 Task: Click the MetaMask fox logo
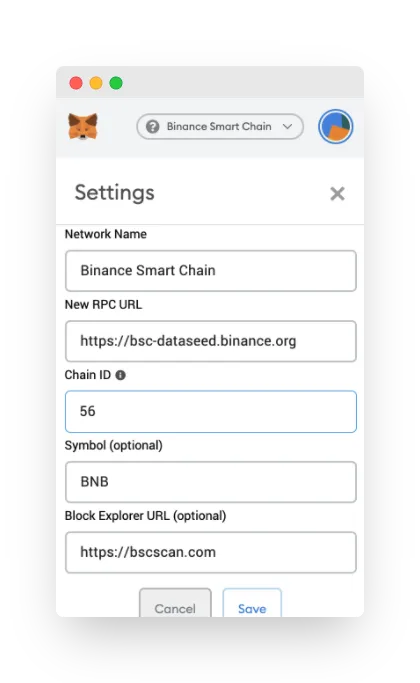[x=83, y=126]
